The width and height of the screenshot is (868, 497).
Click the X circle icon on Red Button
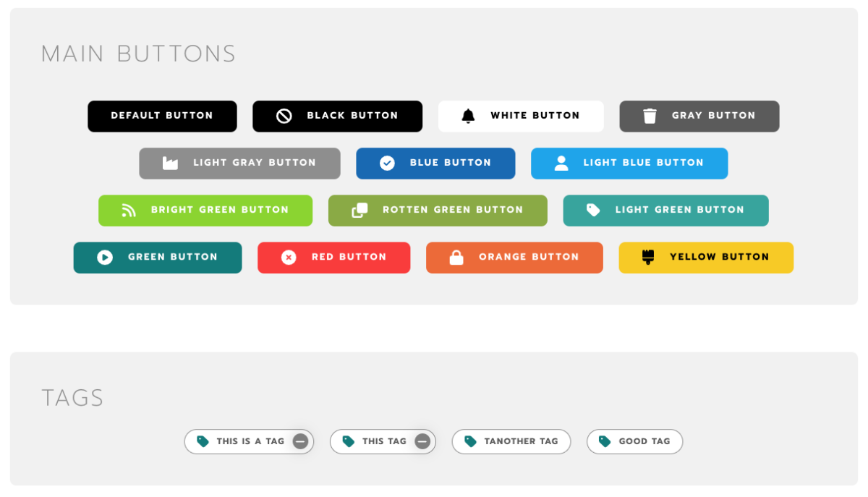[289, 257]
